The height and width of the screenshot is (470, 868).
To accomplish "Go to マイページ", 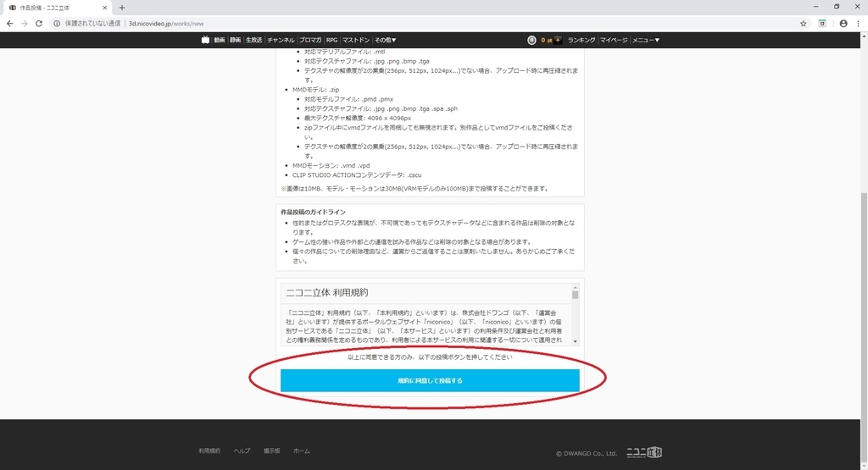I will (614, 40).
